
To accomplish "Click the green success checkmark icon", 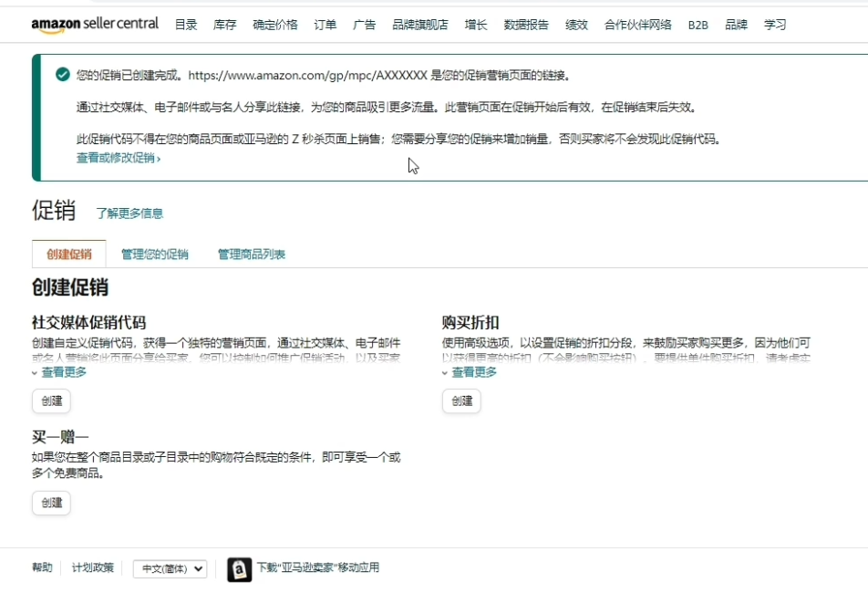I will (63, 74).
